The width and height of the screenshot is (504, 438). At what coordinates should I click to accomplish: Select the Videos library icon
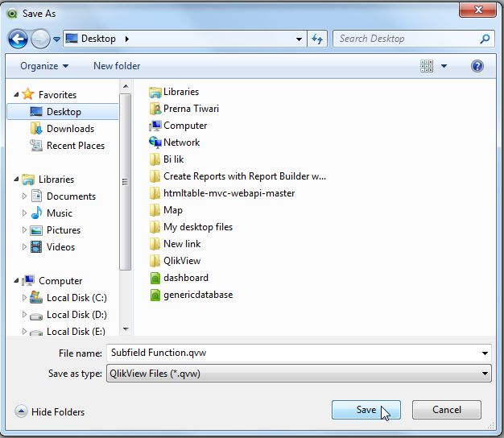click(36, 247)
